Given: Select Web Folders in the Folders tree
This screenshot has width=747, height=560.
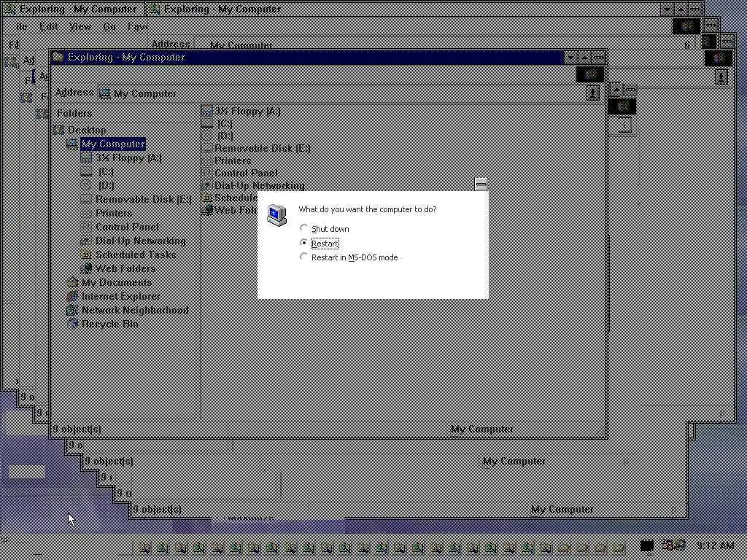Looking at the screenshot, I should click(125, 268).
